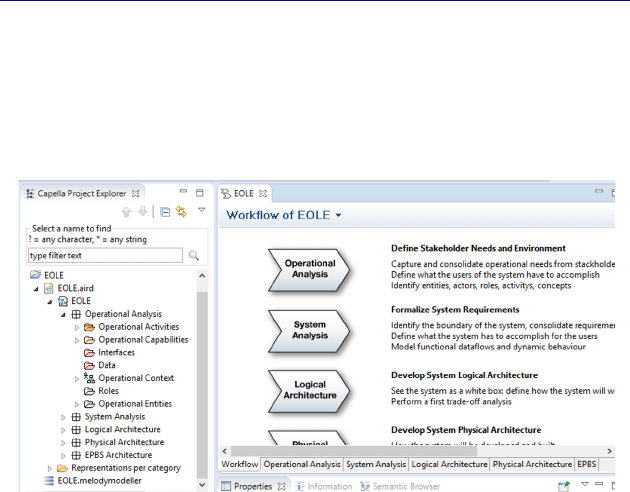The width and height of the screenshot is (630, 492).
Task: Click the pin icon in Properties view toolbar
Action: (564, 486)
